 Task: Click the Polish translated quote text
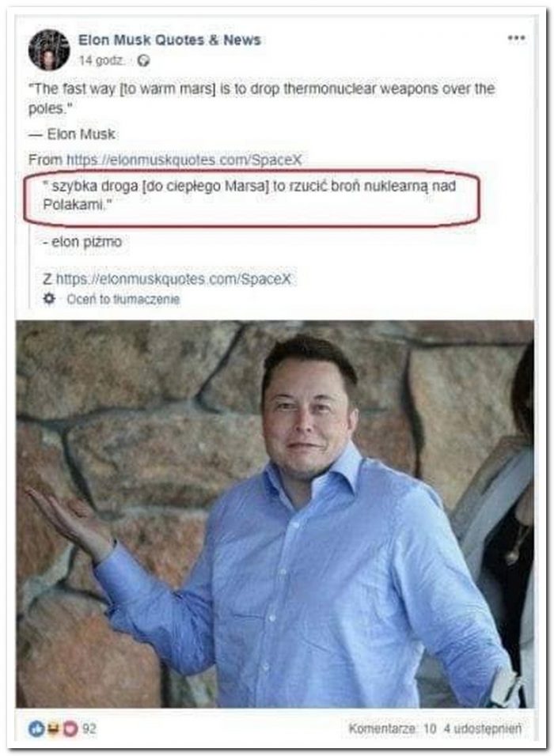pos(249,195)
